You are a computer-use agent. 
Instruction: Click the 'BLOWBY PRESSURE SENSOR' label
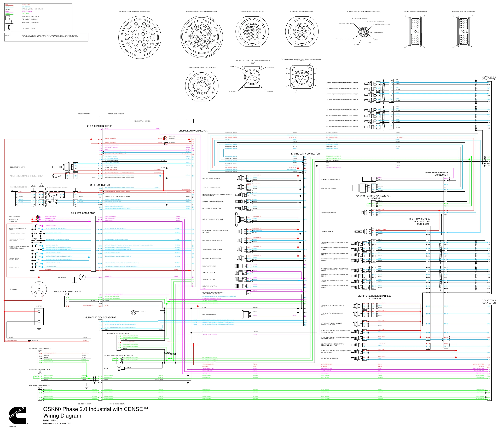tap(211, 178)
